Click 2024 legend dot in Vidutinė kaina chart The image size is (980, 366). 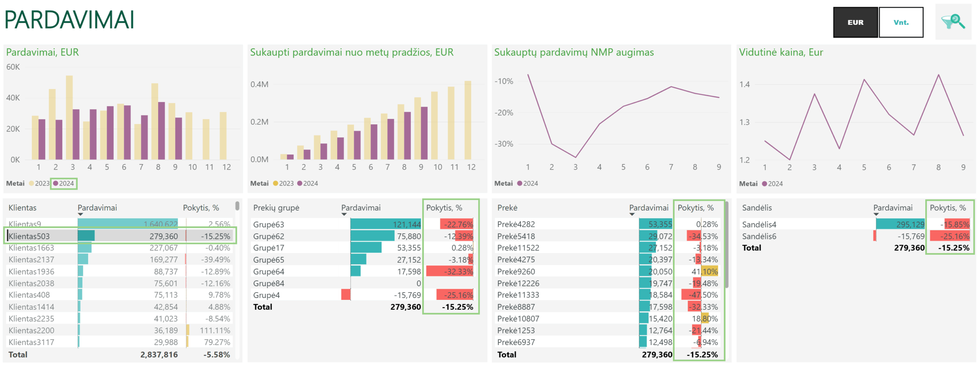(764, 184)
